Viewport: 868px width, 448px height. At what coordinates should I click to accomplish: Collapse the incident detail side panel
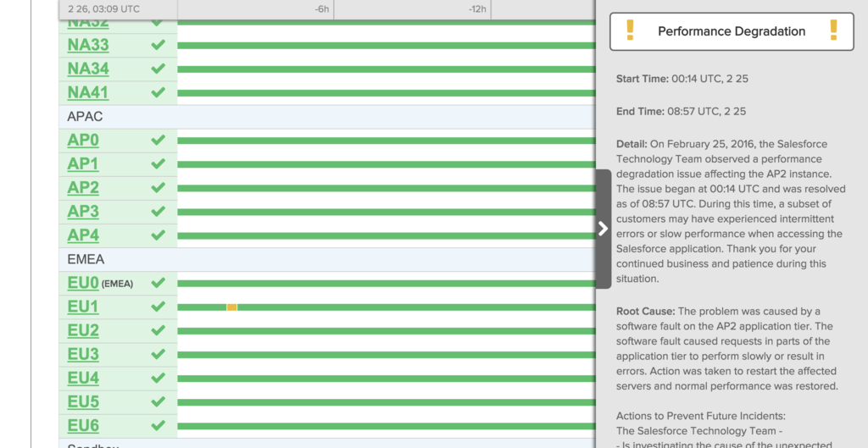click(604, 229)
